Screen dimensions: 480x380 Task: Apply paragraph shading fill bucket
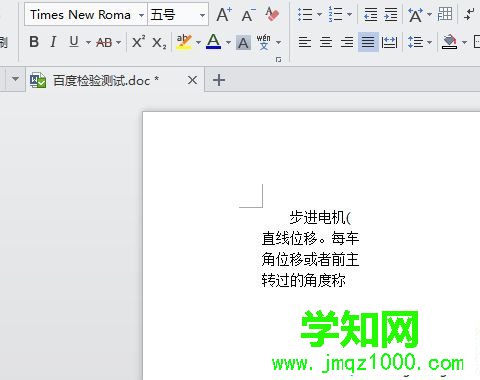[449, 42]
